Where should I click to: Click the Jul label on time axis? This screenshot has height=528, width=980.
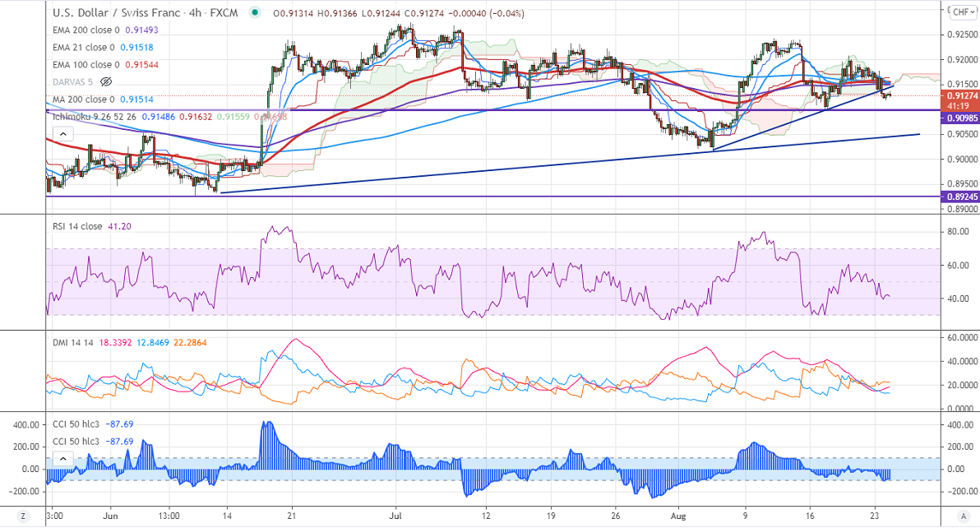pyautogui.click(x=395, y=516)
